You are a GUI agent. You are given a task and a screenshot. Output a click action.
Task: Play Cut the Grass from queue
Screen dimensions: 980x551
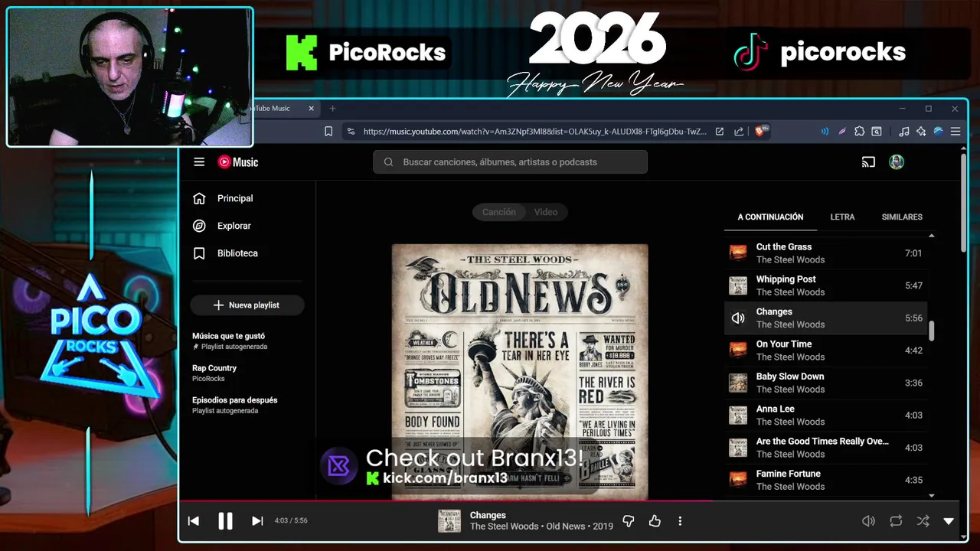825,253
